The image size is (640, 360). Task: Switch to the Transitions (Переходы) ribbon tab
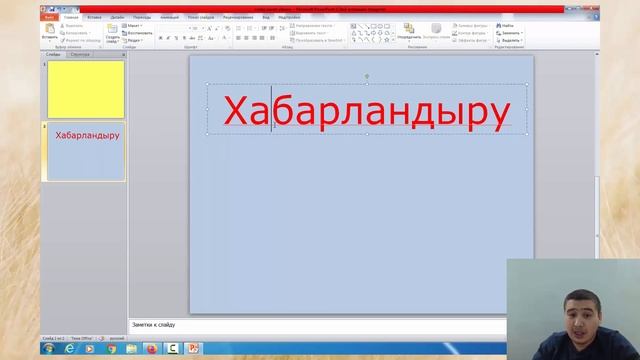point(142,18)
